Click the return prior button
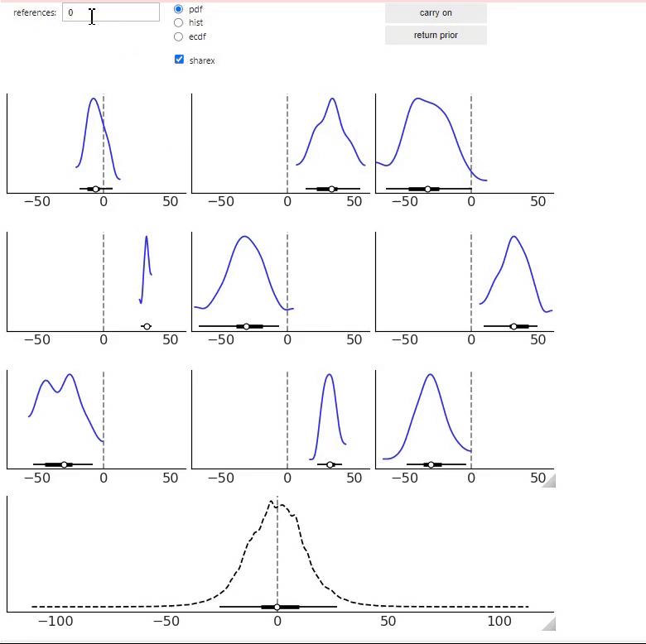This screenshot has height=644, width=646. click(436, 36)
